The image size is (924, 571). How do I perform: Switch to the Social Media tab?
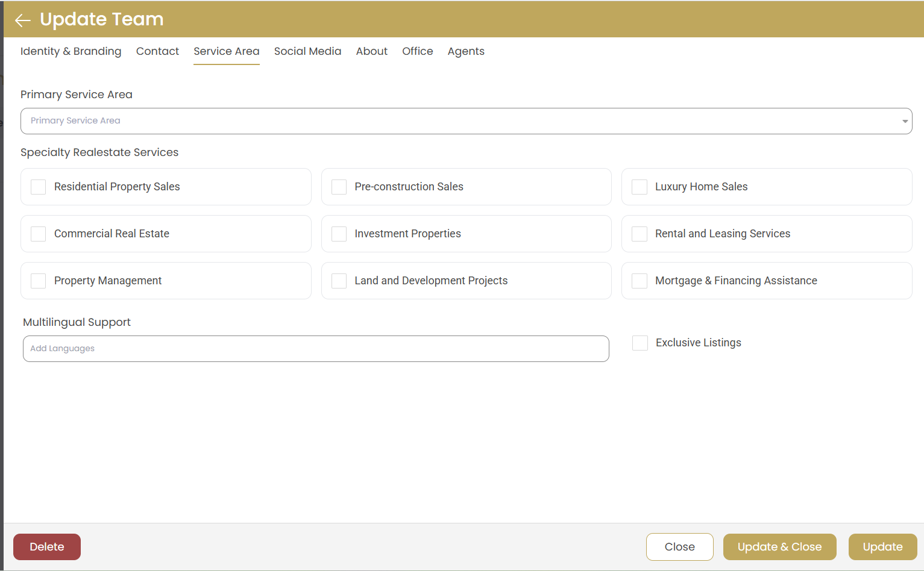pos(307,51)
